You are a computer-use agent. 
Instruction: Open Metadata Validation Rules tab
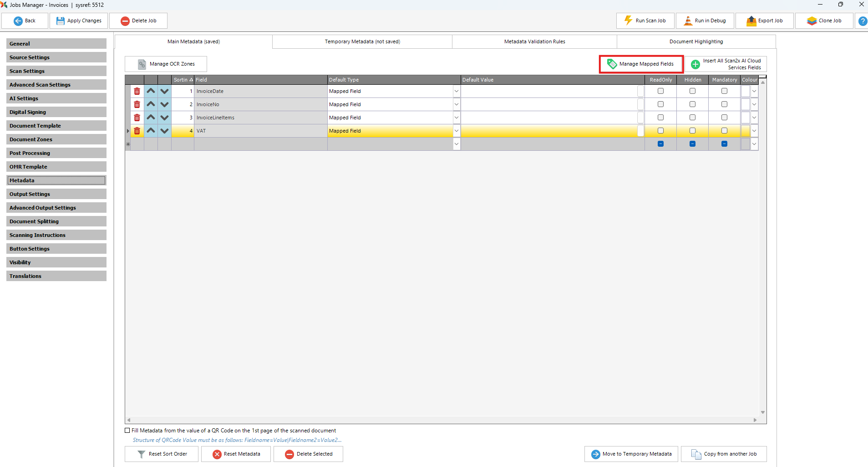click(534, 41)
